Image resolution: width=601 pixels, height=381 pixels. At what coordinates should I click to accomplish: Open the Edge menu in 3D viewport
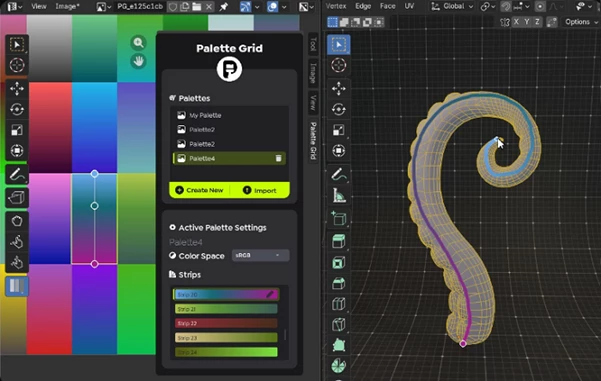point(363,6)
